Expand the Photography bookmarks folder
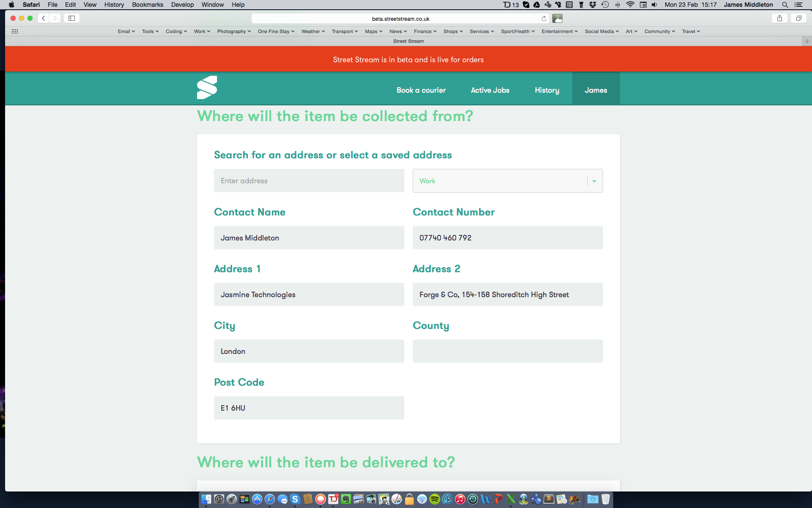 [234, 31]
